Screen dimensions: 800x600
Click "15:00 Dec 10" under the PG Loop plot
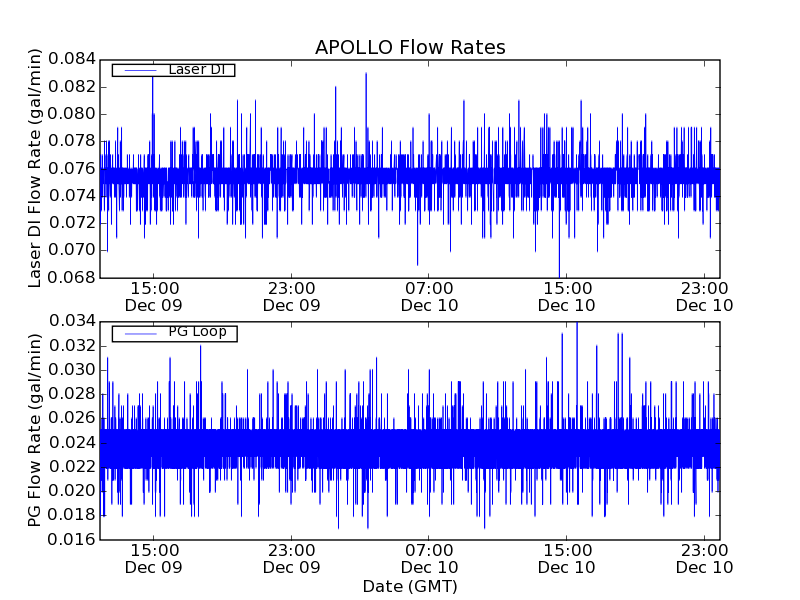pos(567,559)
